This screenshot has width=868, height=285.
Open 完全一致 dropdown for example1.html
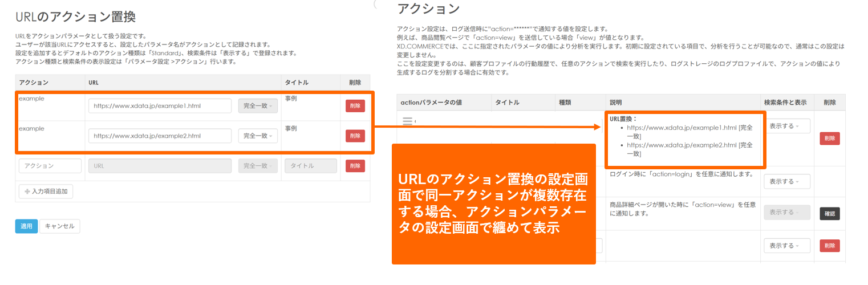[258, 106]
